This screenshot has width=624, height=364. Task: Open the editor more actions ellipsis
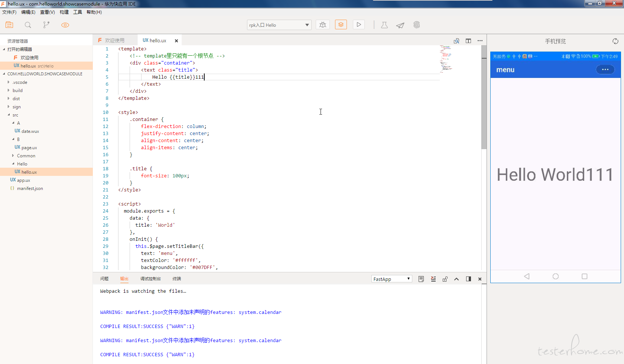(x=480, y=41)
